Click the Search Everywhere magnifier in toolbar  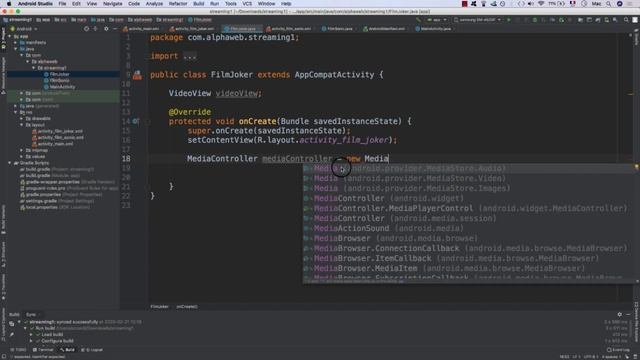pyautogui.click(x=626, y=20)
